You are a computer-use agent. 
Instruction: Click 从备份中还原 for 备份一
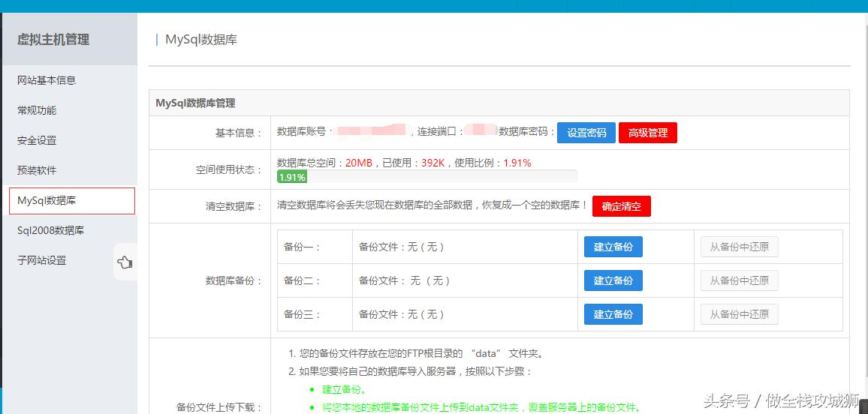pyautogui.click(x=740, y=247)
